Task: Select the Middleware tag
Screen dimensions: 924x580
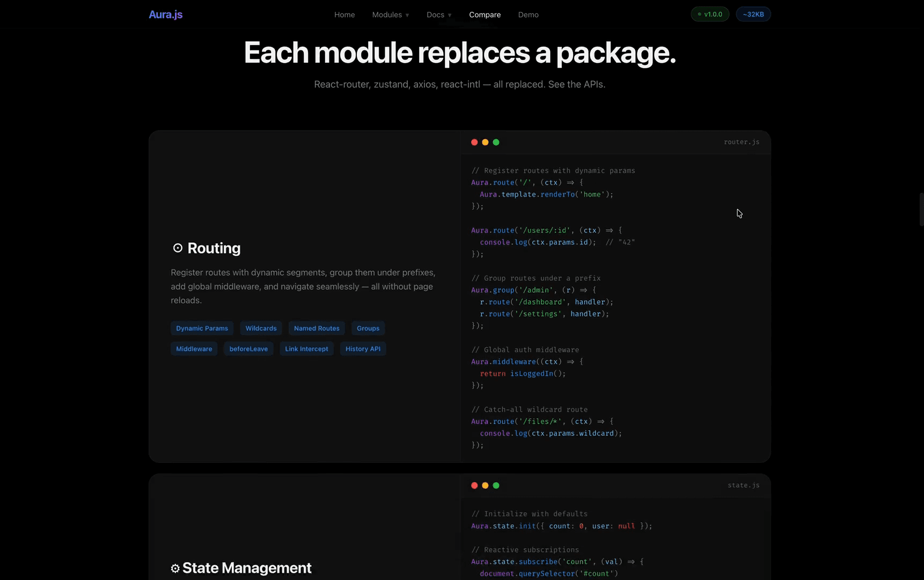Action: (194, 349)
